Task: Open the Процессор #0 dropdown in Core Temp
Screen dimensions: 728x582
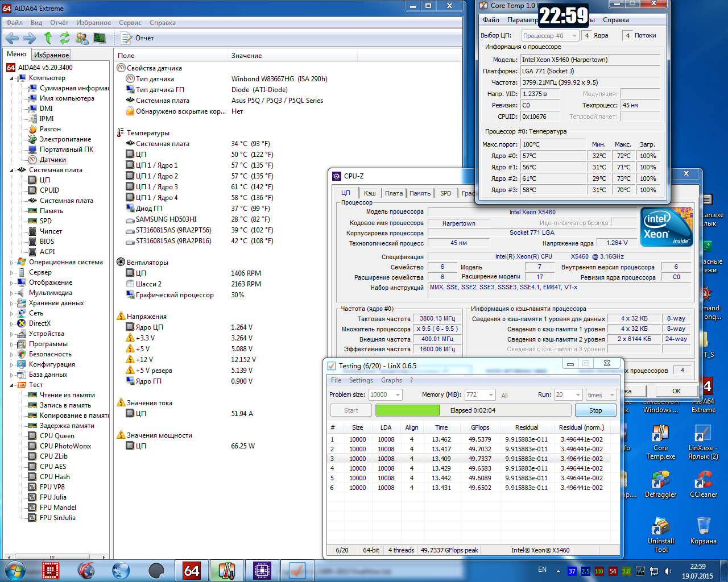Action: 550,36
